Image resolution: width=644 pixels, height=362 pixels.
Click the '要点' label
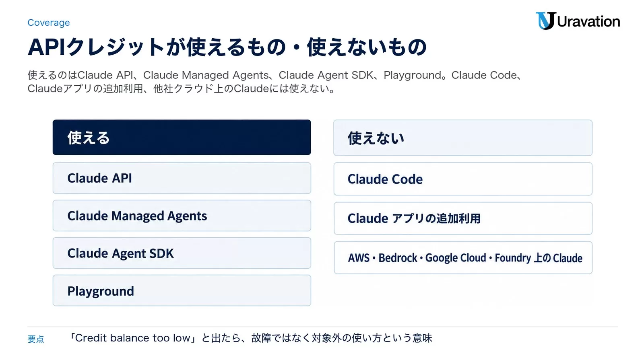[x=36, y=339]
